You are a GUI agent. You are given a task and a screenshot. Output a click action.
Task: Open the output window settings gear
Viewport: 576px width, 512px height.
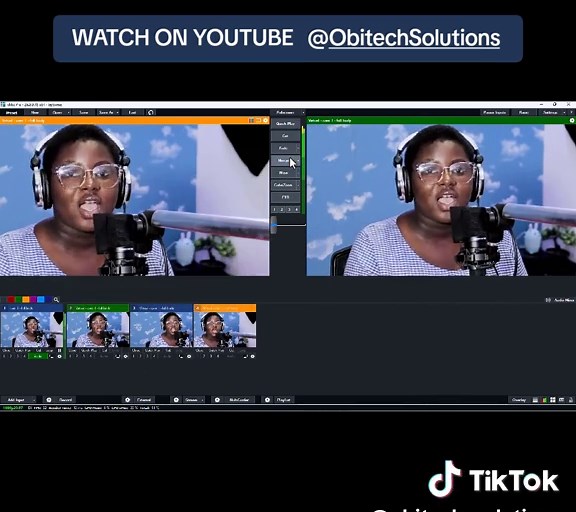[x=572, y=120]
